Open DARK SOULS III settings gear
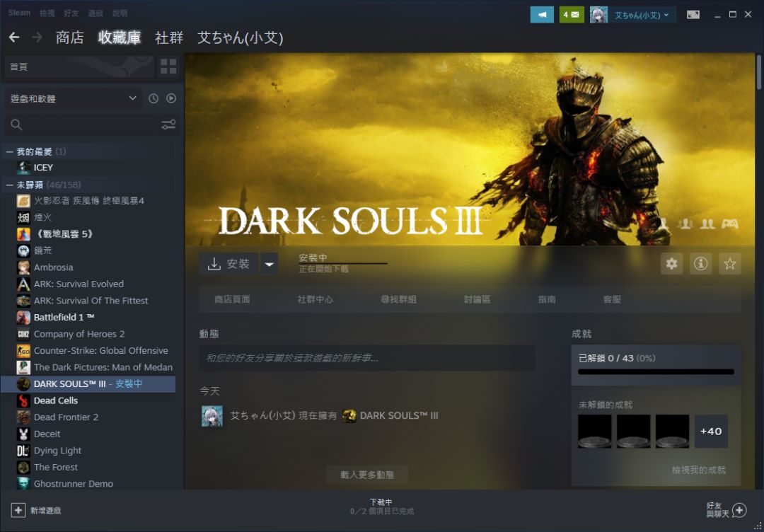 tap(671, 264)
